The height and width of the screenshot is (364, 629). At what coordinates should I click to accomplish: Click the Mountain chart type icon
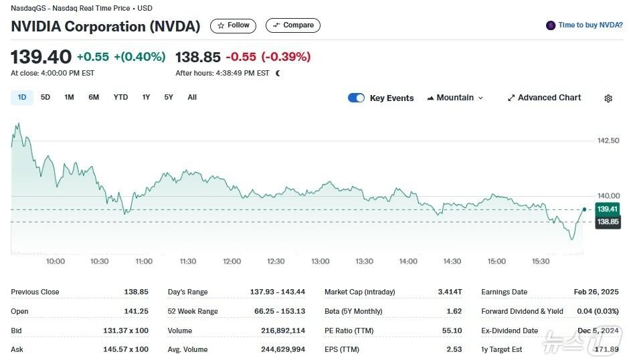[430, 98]
